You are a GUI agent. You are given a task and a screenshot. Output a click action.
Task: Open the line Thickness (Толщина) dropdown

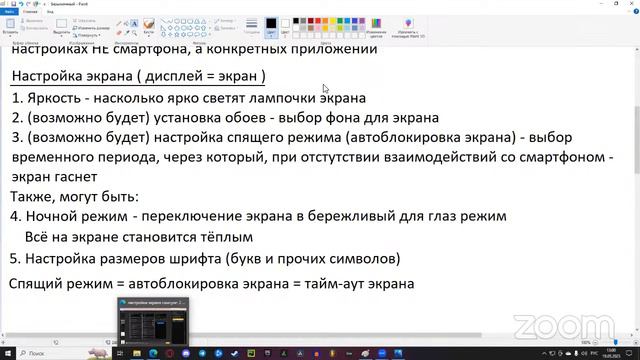tap(251, 27)
